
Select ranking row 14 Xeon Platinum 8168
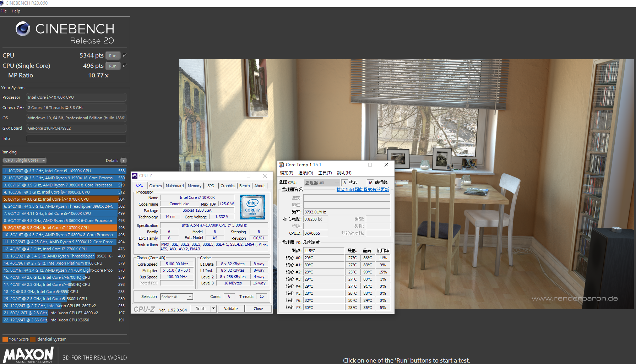(64, 263)
